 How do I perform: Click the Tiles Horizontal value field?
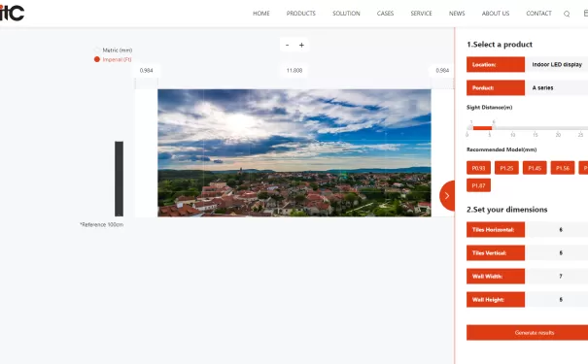[x=557, y=229]
